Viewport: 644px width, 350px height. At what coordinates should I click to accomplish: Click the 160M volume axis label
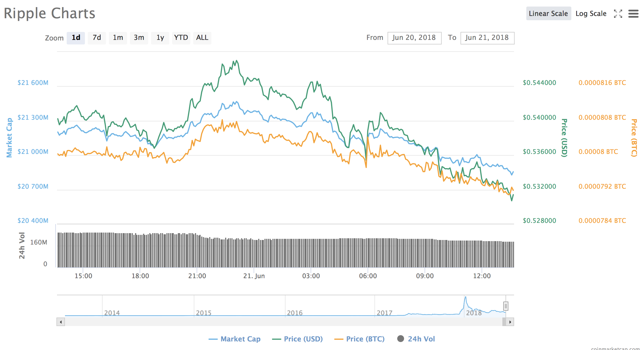click(39, 242)
